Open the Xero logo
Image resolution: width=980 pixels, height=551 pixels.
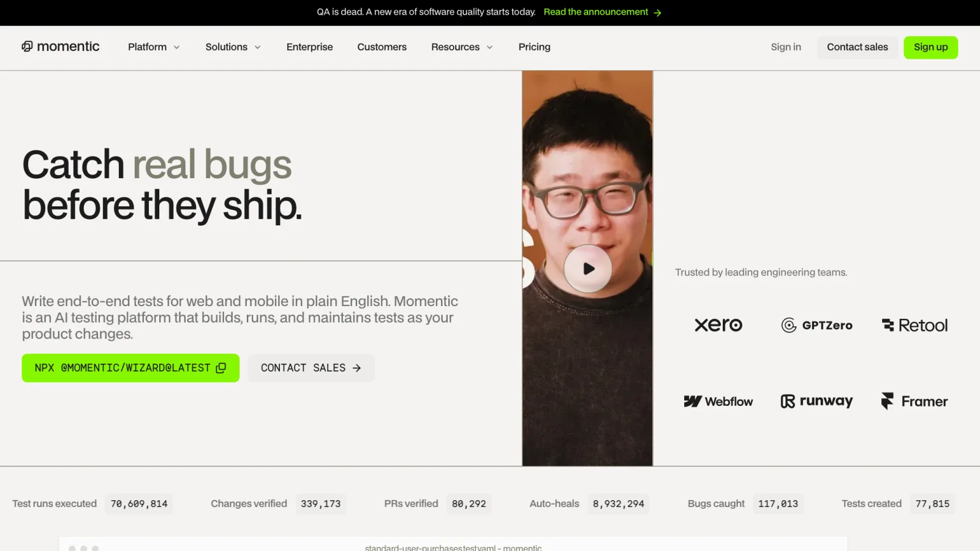click(x=718, y=325)
